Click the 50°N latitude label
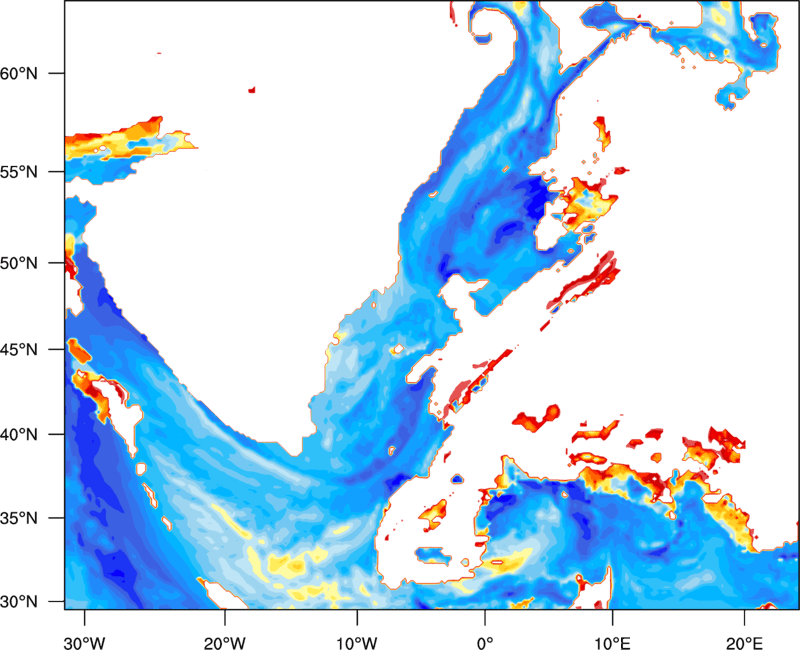This screenshot has height=650, width=800. pyautogui.click(x=19, y=263)
